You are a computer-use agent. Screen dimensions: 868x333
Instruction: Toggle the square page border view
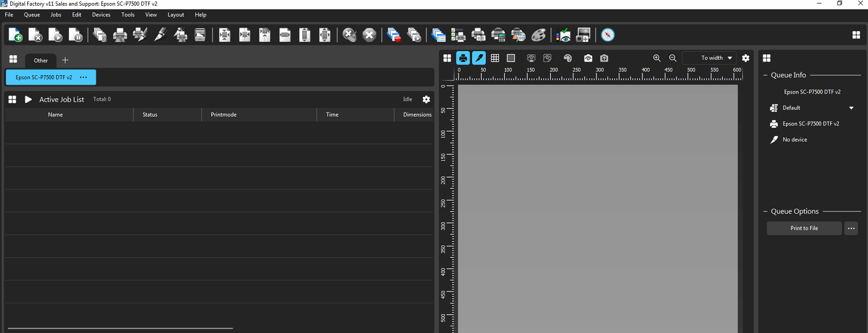(x=510, y=58)
